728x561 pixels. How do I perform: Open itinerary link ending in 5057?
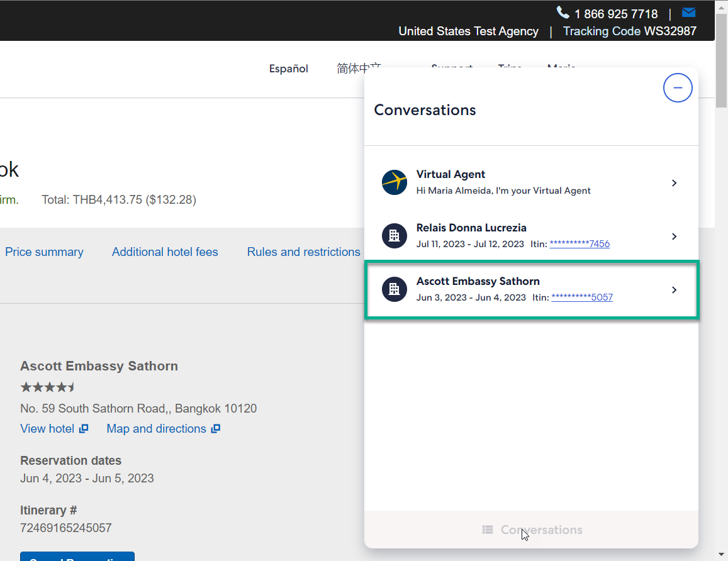click(x=582, y=297)
